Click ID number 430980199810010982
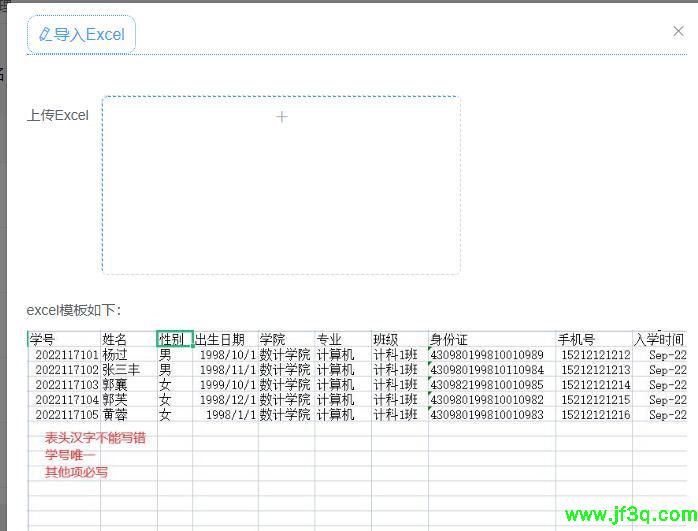 487,400
